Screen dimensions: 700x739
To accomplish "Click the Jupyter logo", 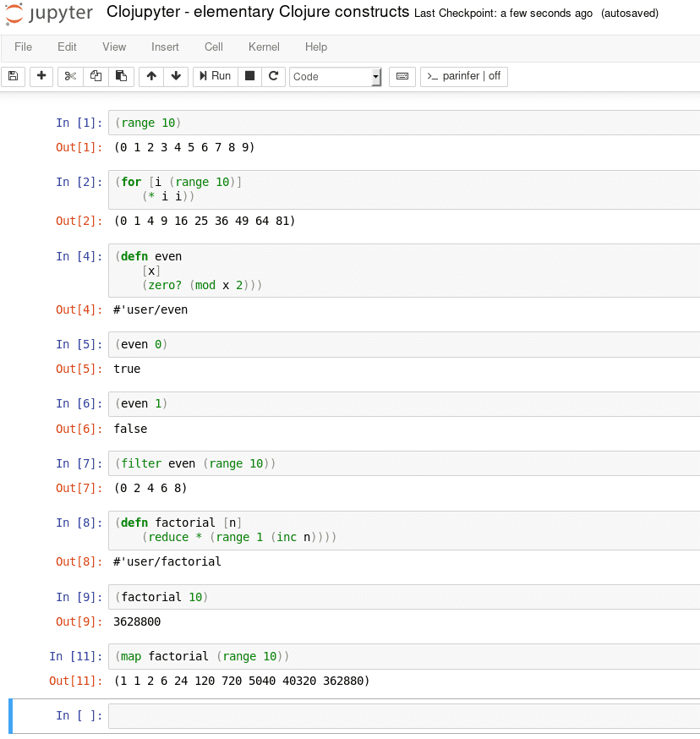I will [49, 14].
